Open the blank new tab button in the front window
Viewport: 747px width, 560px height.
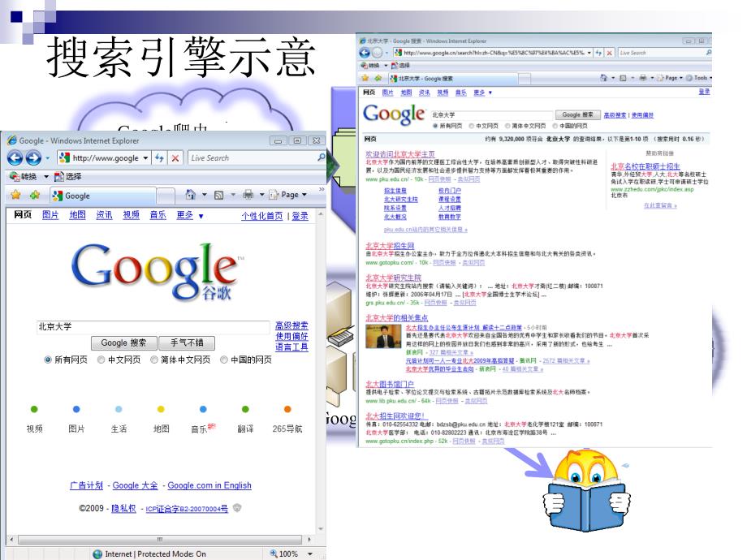[166, 196]
